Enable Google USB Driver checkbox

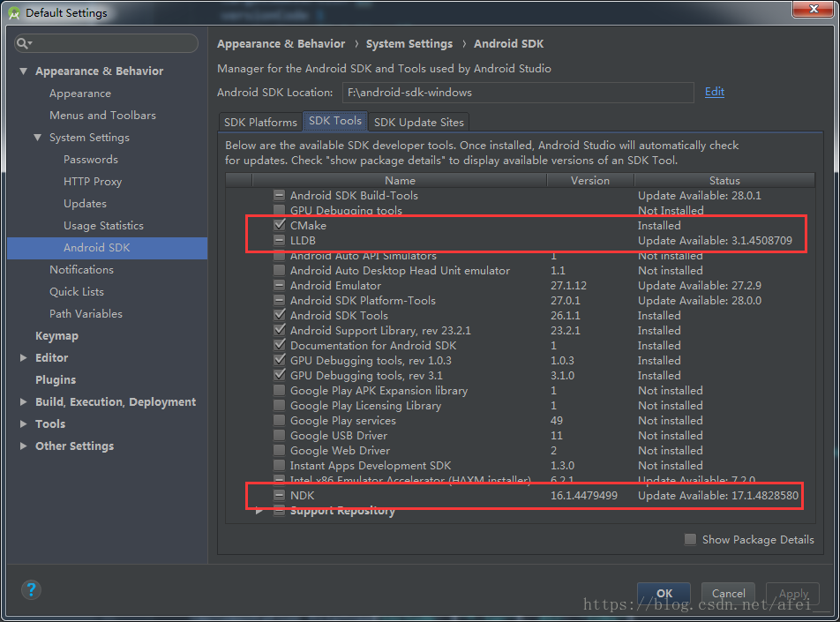pyautogui.click(x=279, y=436)
